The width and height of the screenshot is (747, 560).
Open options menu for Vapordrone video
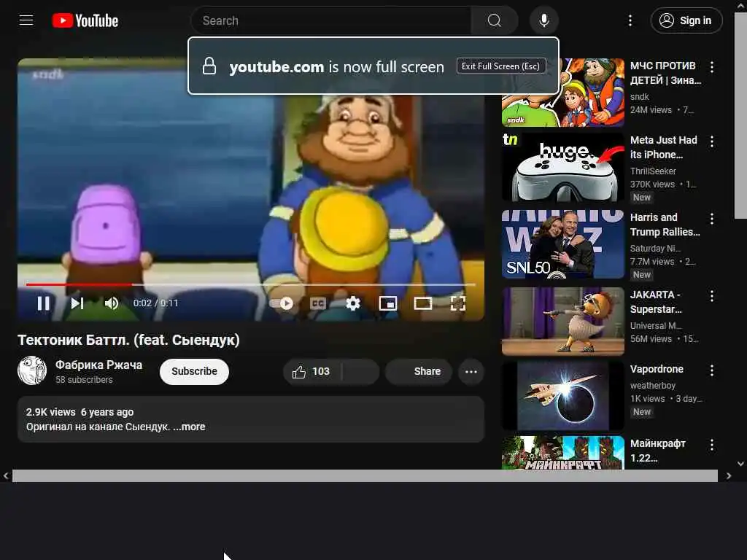point(712,370)
